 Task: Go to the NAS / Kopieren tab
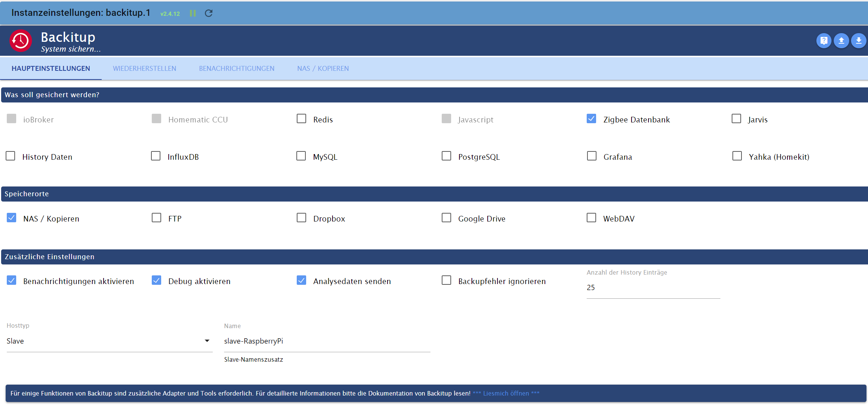[323, 69]
